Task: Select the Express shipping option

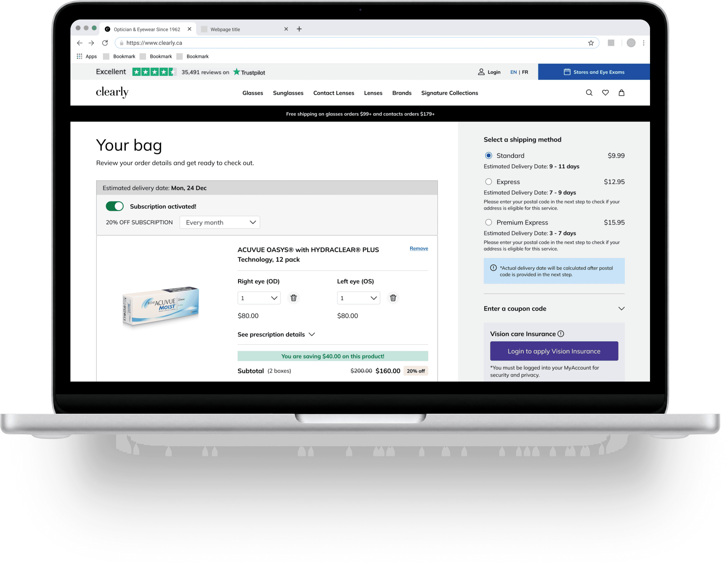Action: point(488,182)
